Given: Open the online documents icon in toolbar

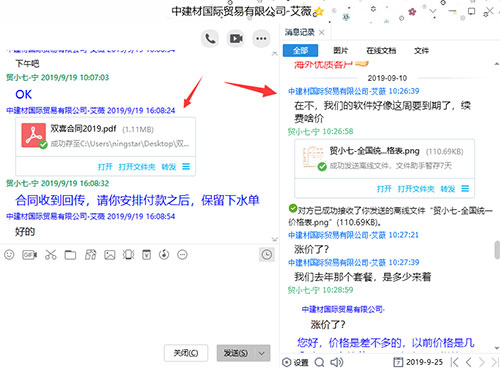Looking at the screenshot, I should click(x=90, y=255).
